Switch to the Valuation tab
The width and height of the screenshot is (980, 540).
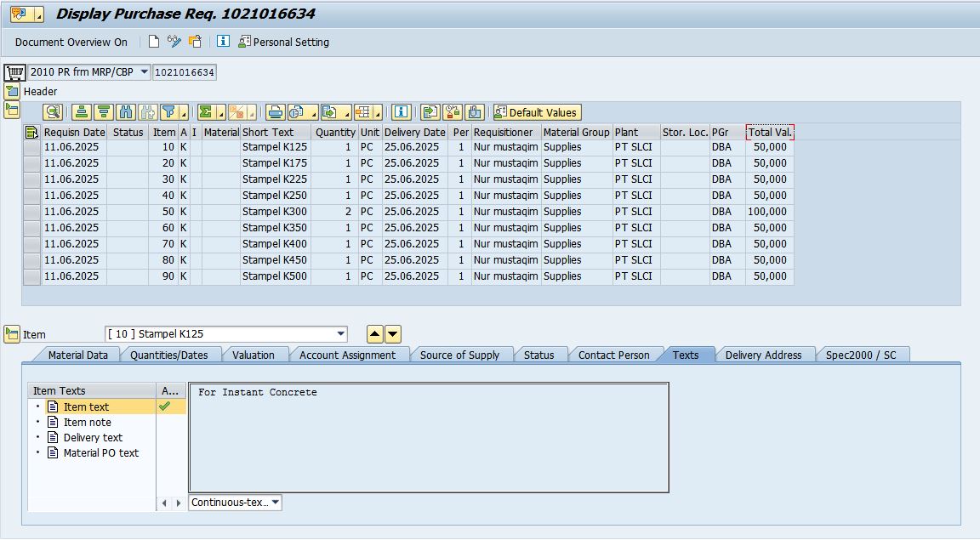click(x=254, y=355)
